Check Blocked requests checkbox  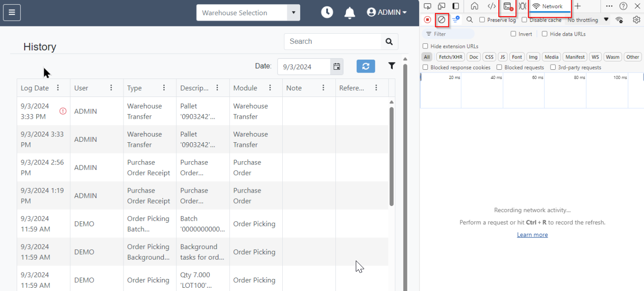pos(499,67)
